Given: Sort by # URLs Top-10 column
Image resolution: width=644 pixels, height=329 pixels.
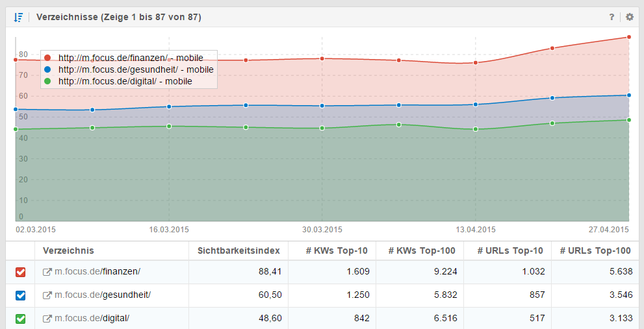Looking at the screenshot, I should tap(509, 250).
